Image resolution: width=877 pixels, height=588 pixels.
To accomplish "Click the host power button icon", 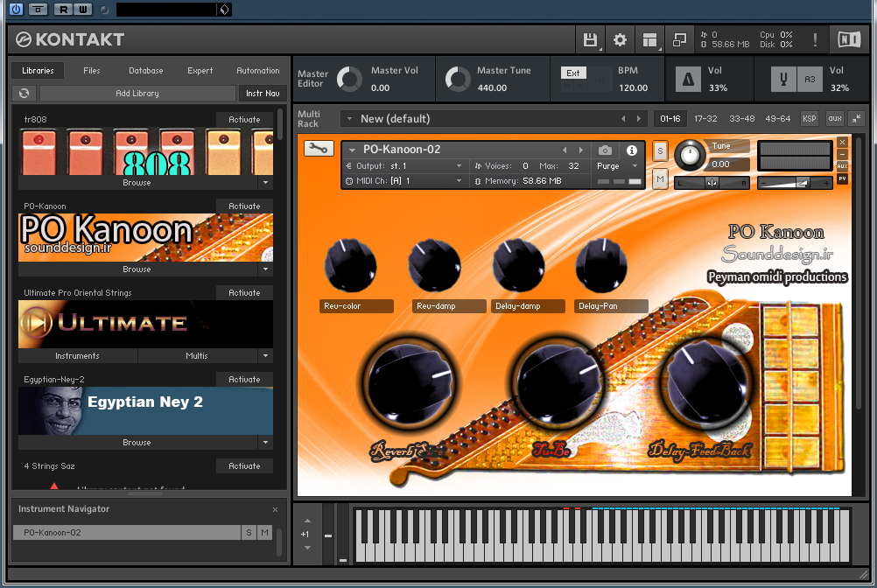I will [x=17, y=9].
